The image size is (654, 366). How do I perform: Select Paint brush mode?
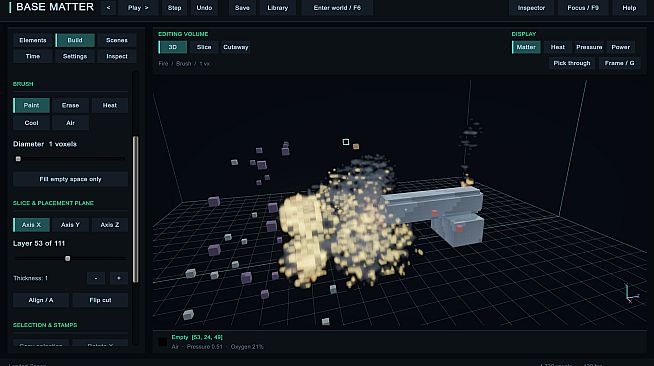[x=31, y=105]
